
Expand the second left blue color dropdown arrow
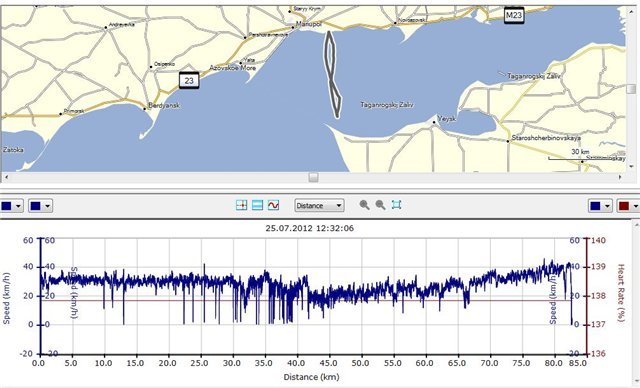47,206
